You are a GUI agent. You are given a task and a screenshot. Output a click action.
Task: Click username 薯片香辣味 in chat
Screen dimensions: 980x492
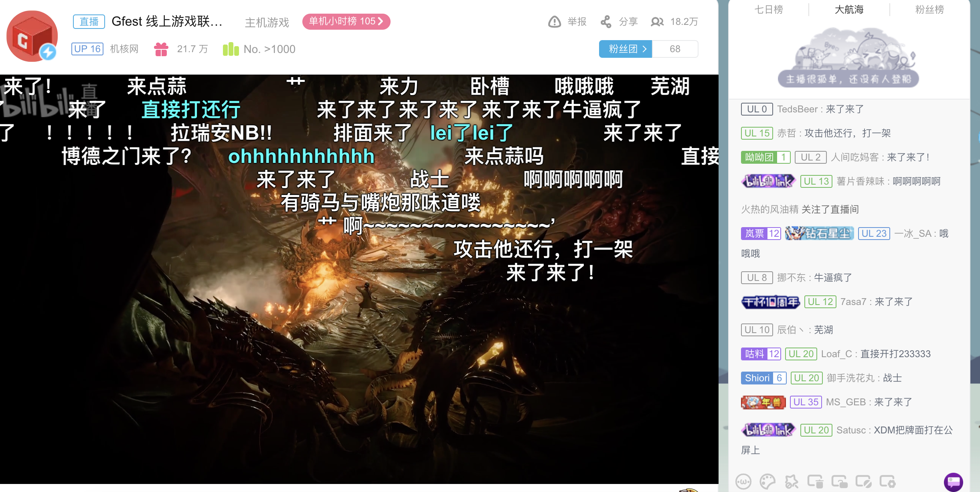coord(861,181)
